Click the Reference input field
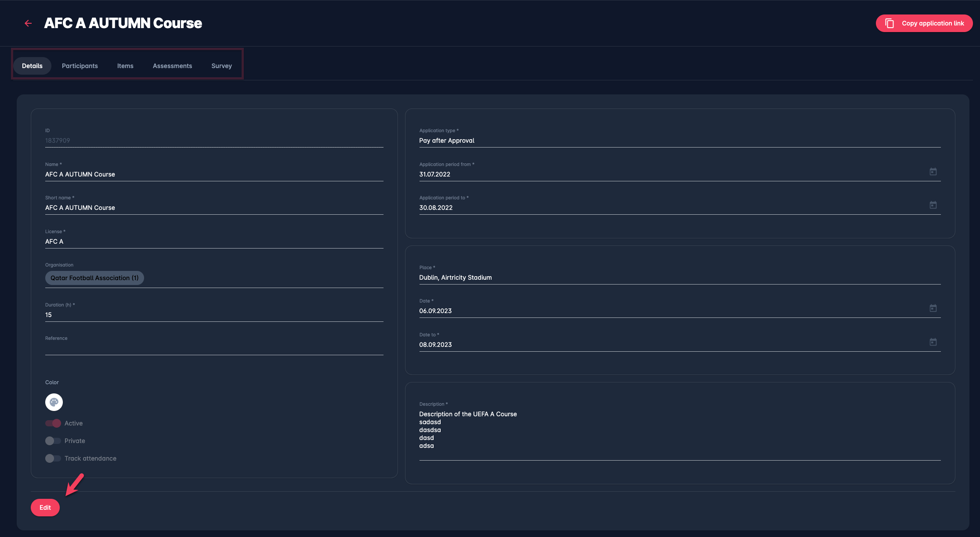The height and width of the screenshot is (537, 980). point(214,348)
